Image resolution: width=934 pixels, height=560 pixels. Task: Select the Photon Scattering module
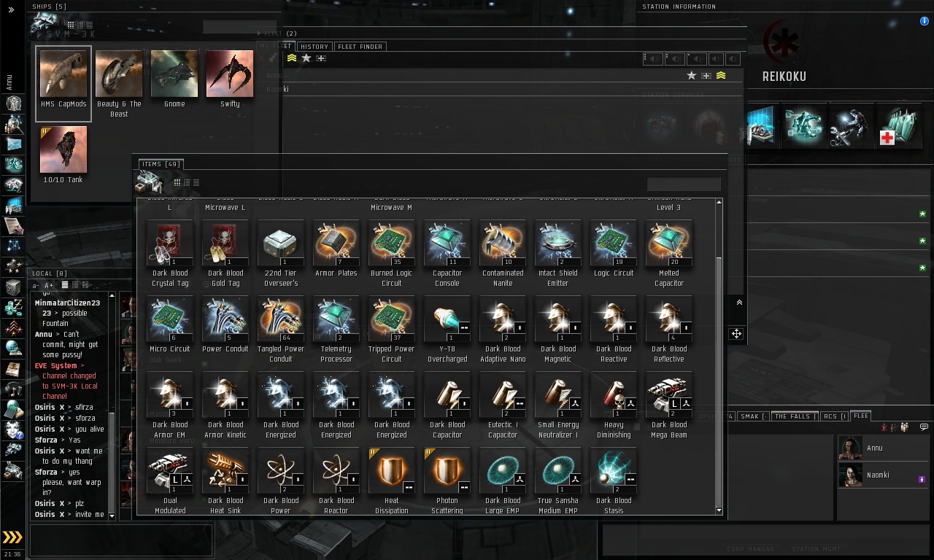pos(447,481)
